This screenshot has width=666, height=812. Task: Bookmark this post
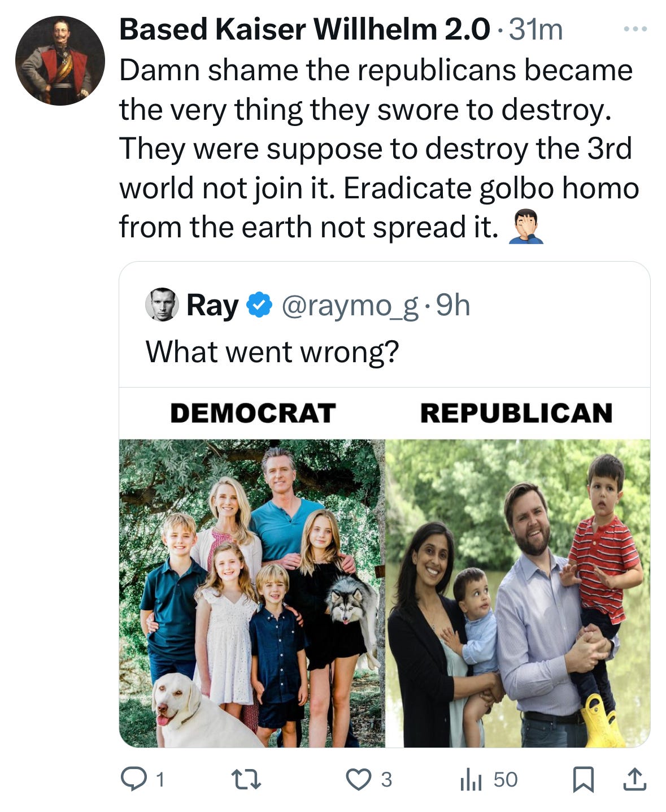click(x=583, y=780)
